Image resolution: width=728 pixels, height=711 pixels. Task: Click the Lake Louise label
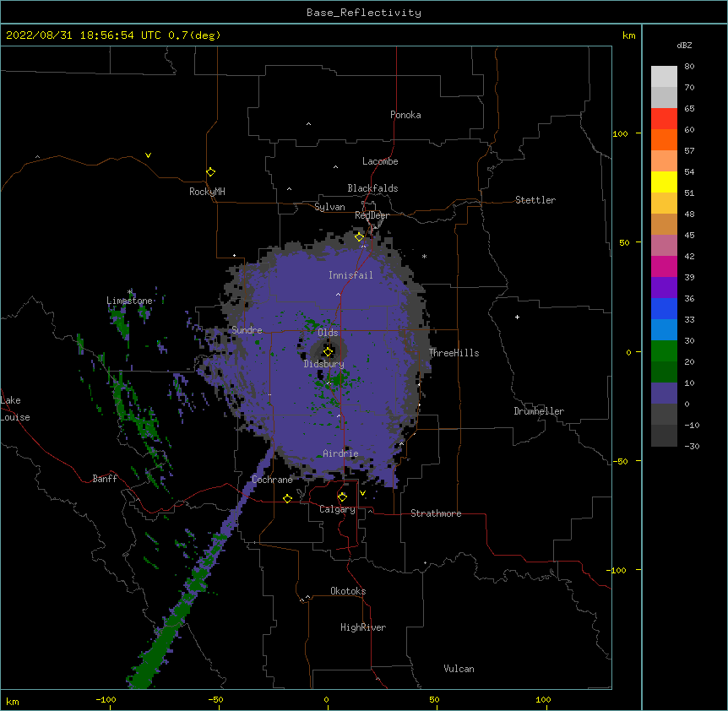point(15,409)
